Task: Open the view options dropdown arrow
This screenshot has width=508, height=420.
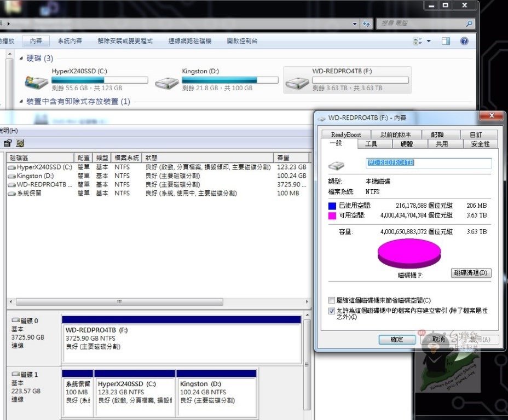Action: [429, 41]
